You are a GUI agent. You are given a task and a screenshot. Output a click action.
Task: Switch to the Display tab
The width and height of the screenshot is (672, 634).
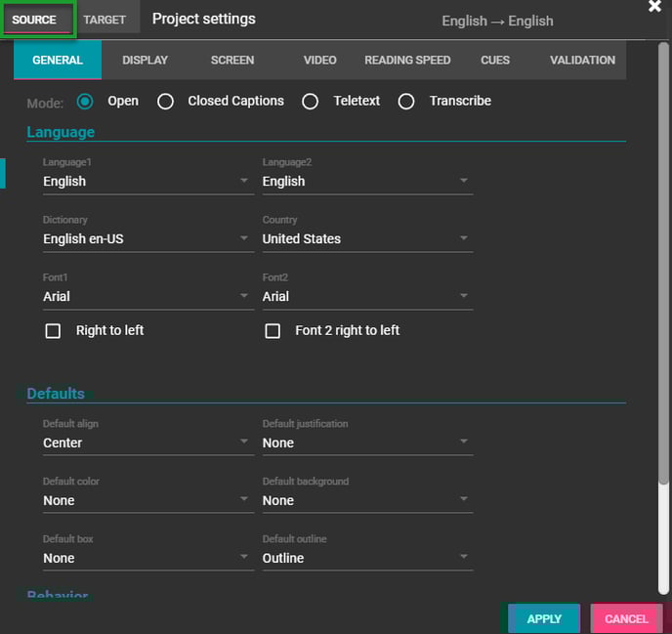[x=145, y=61]
